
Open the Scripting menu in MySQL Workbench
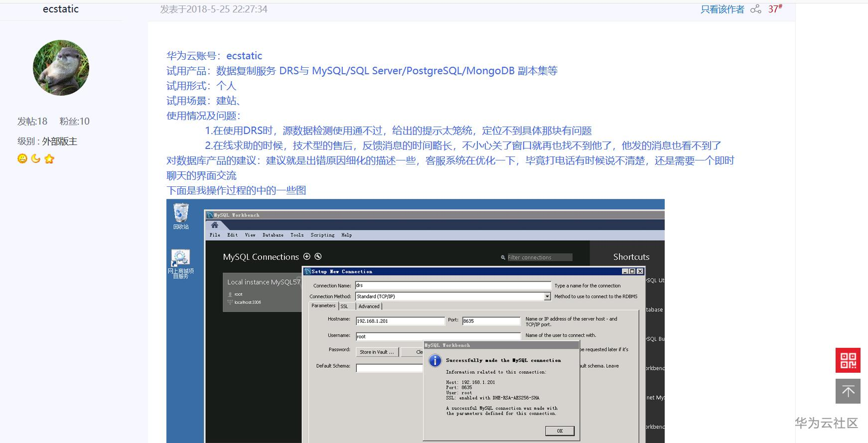pos(322,235)
